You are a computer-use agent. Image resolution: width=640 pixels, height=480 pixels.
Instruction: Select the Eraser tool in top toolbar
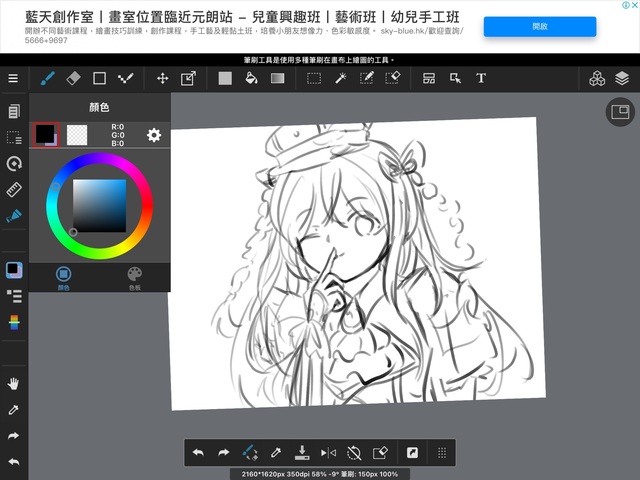tap(73, 78)
